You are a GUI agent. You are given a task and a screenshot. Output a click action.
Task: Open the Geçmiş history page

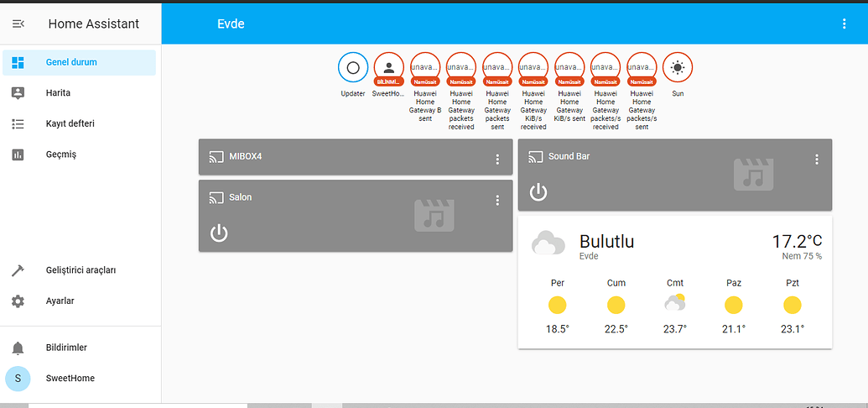pos(79,154)
